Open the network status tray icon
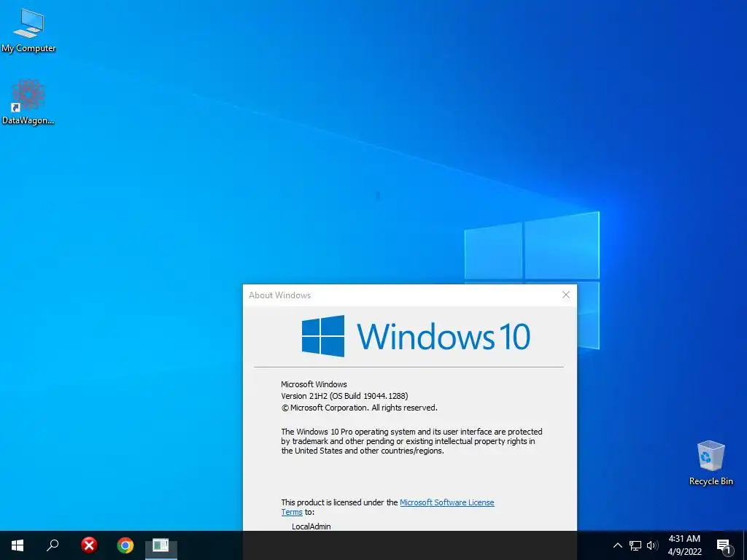747x560 pixels. point(635,545)
